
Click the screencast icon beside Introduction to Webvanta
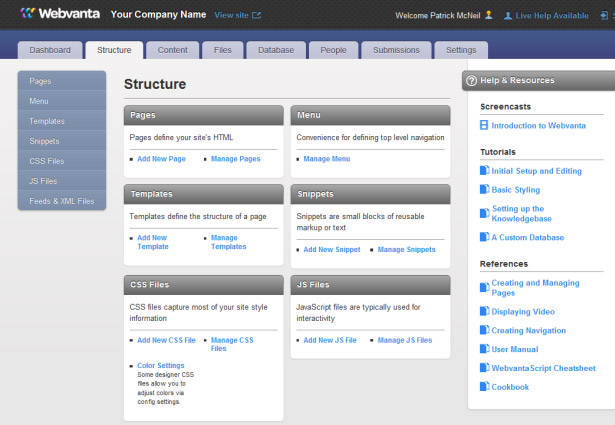point(484,125)
